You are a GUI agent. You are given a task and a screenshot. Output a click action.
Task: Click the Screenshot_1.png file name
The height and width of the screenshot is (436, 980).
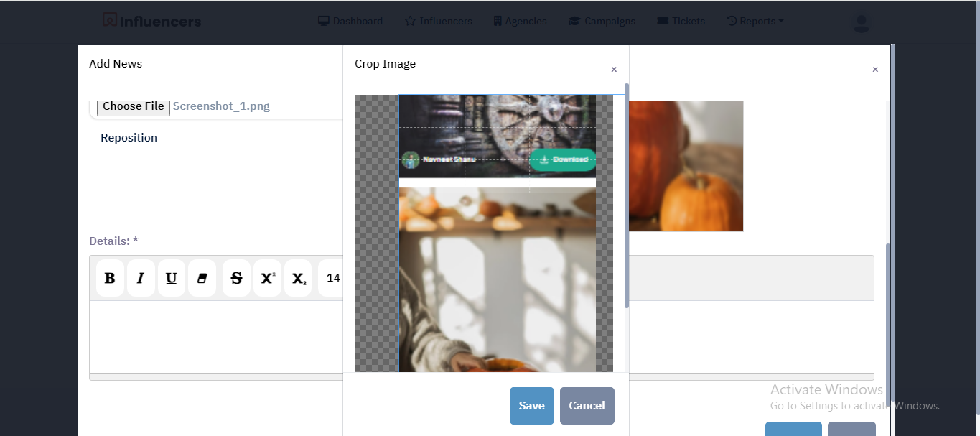coord(221,106)
